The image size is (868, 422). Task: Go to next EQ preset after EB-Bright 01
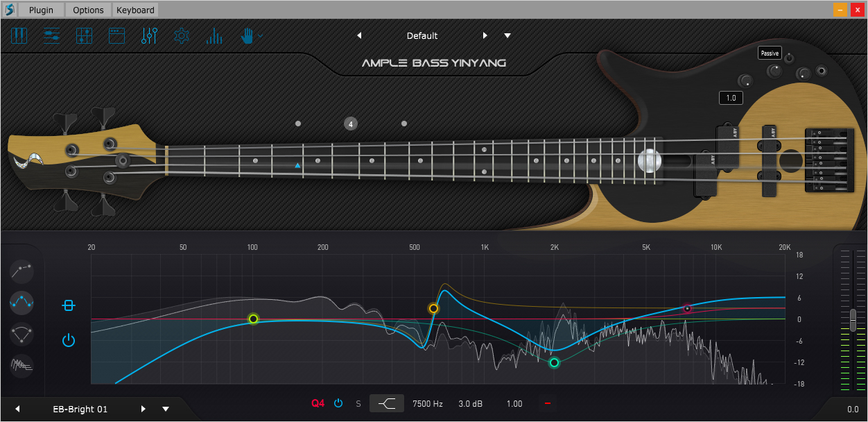(x=144, y=409)
